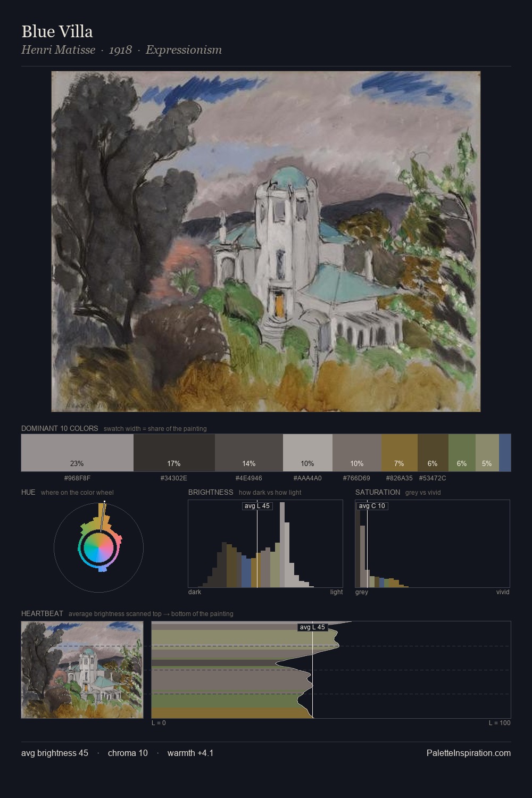This screenshot has height=798, width=532.
Task: Open the small heartbeat painting thumbnail
Action: coord(82,670)
